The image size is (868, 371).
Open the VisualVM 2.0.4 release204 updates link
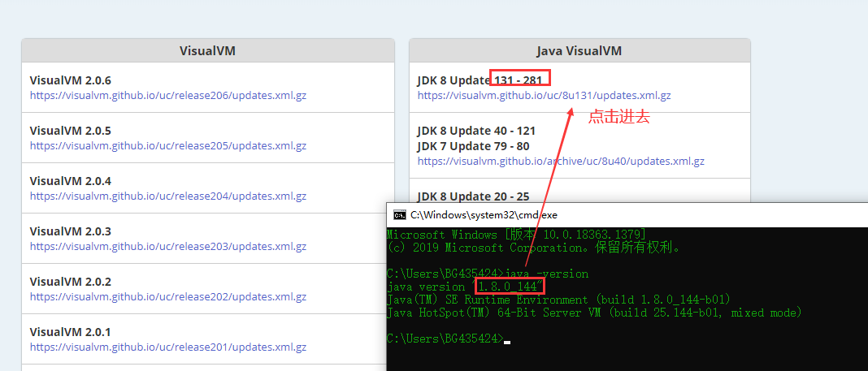(167, 196)
